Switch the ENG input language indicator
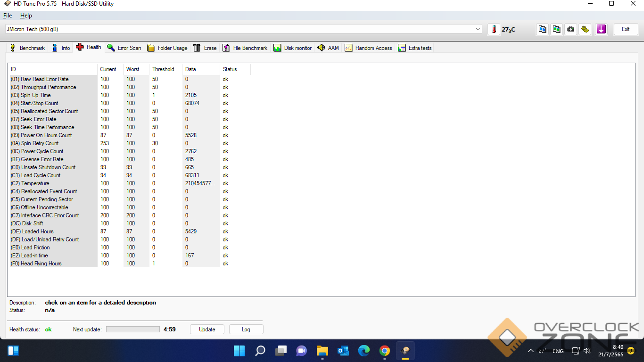This screenshot has height=362, width=644. [x=558, y=351]
